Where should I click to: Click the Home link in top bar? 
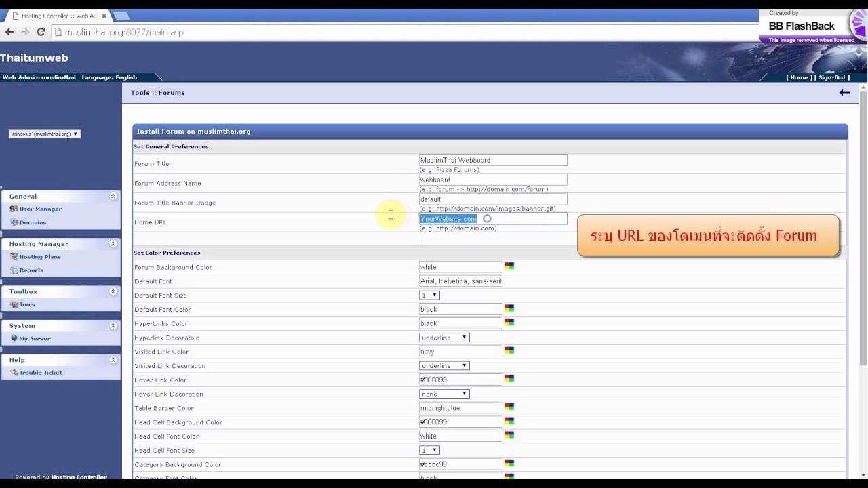click(799, 77)
